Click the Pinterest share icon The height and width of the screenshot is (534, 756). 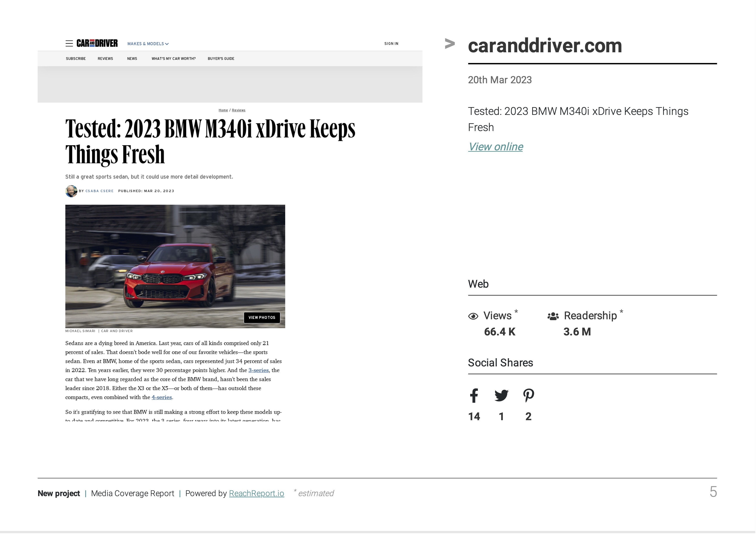528,395
